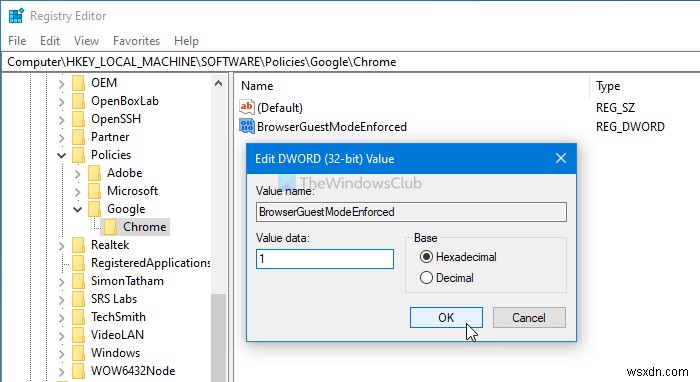Select the Chrome key in tree

tap(145, 227)
